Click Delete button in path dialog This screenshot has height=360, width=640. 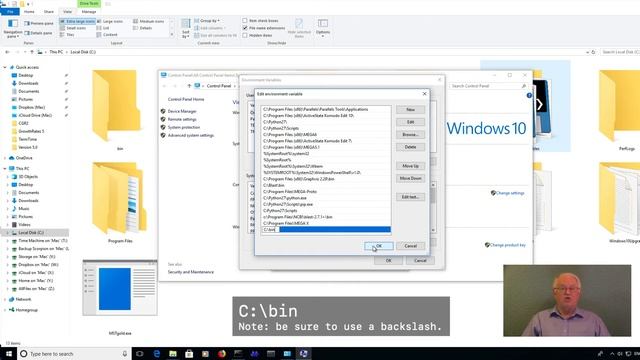[410, 147]
